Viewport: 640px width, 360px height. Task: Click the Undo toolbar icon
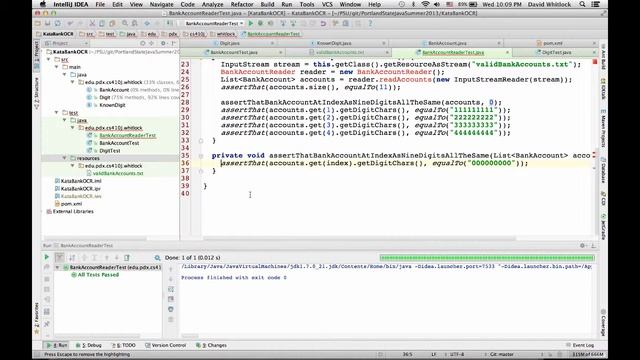[70, 23]
